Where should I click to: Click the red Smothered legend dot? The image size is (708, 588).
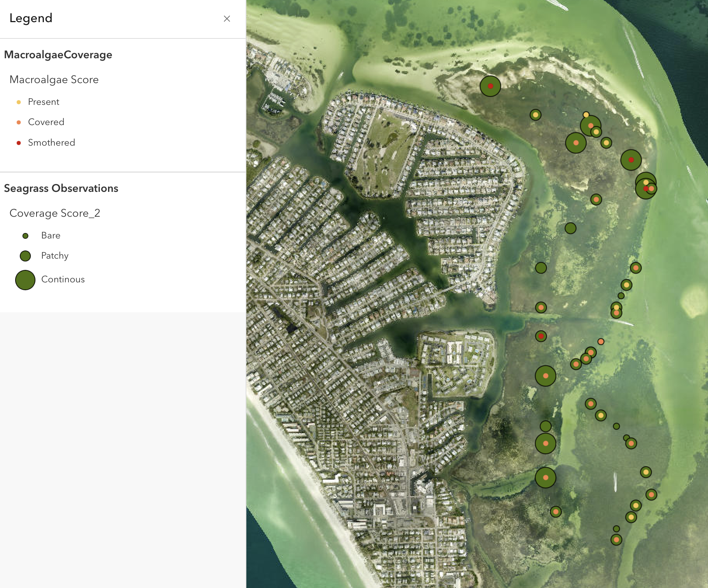[x=19, y=143]
